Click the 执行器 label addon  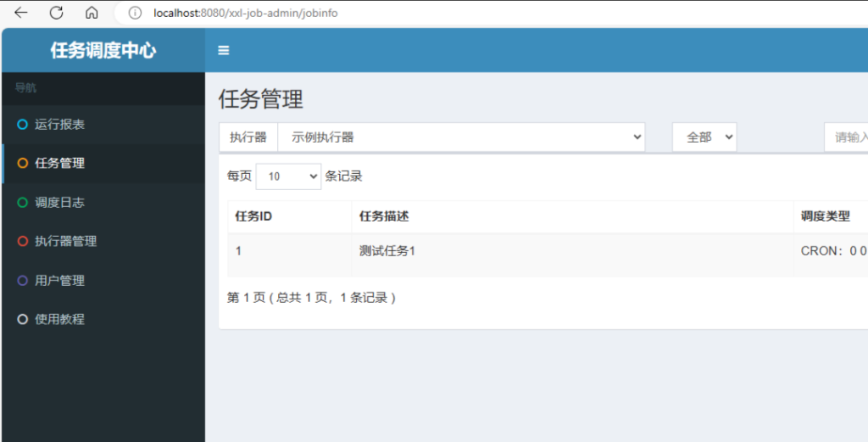[248, 137]
